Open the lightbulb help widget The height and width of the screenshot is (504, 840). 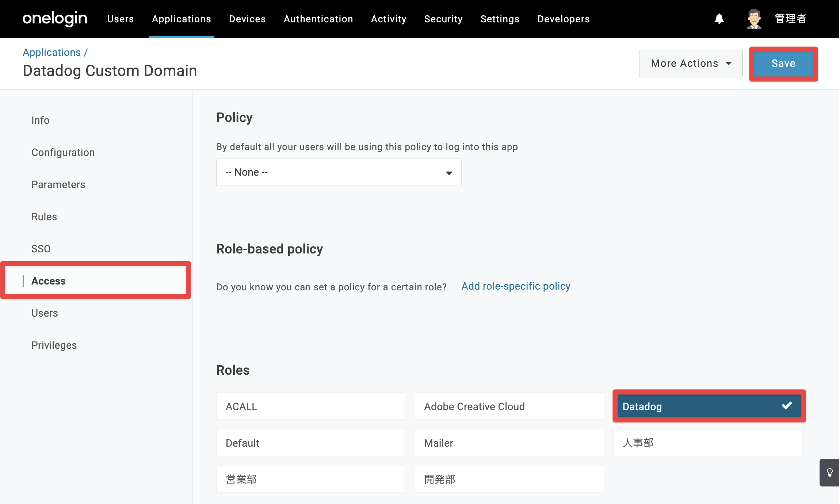click(x=829, y=473)
